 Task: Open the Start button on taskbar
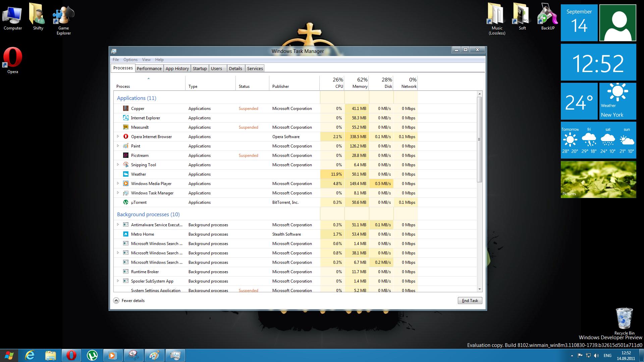pos(9,355)
